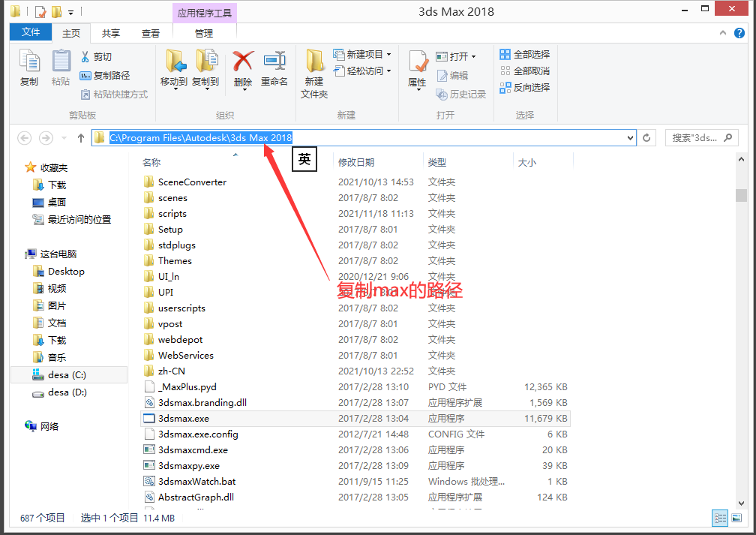The image size is (756, 535).
Task: Click the Cut (剪切) scissors icon
Action: (x=85, y=56)
